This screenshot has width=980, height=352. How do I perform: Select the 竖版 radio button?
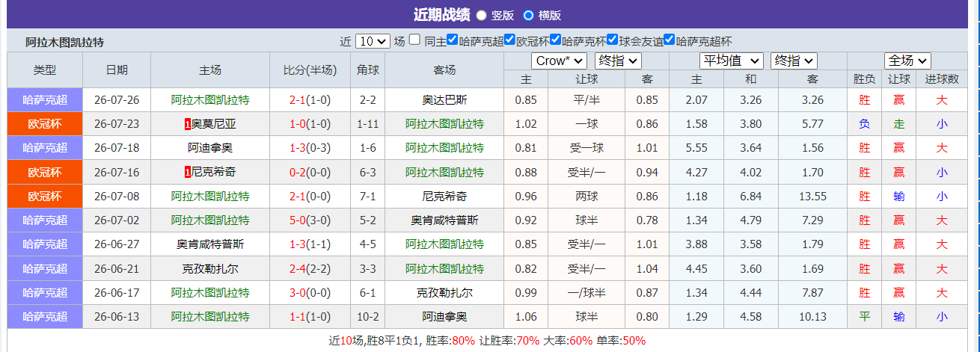click(481, 15)
